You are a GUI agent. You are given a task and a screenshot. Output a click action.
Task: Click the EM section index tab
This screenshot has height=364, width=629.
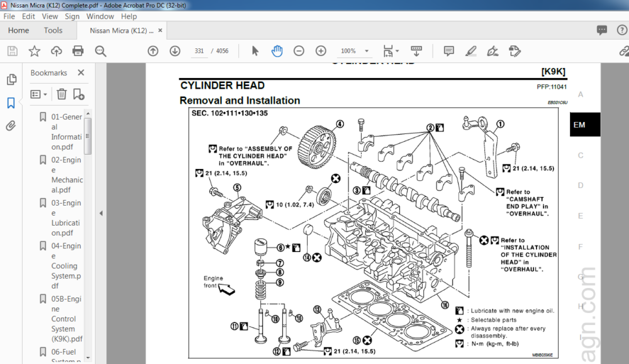(585, 124)
